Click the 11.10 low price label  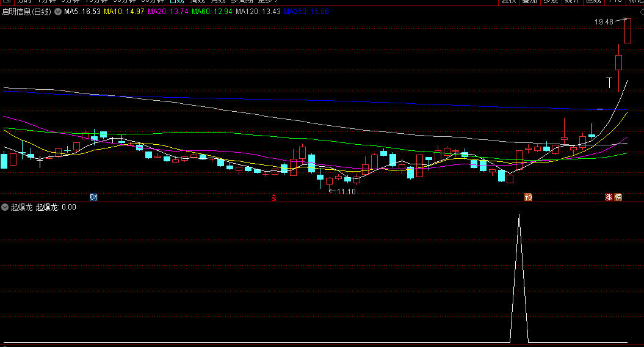[x=346, y=192]
